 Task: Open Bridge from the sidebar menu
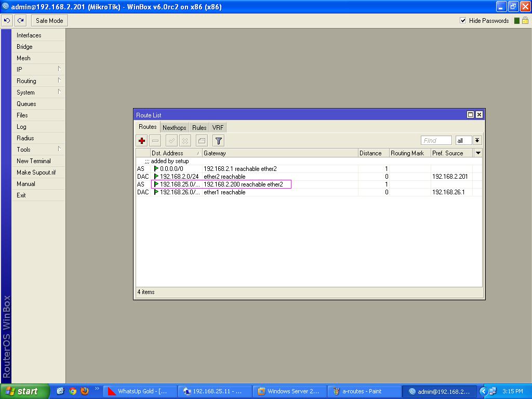pos(38,47)
